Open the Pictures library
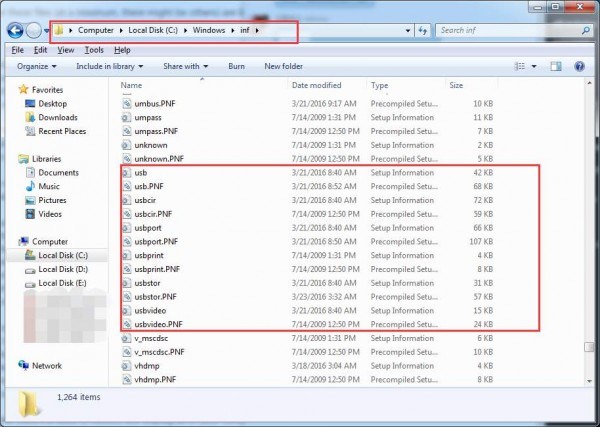The height and width of the screenshot is (427, 600). coord(52,200)
